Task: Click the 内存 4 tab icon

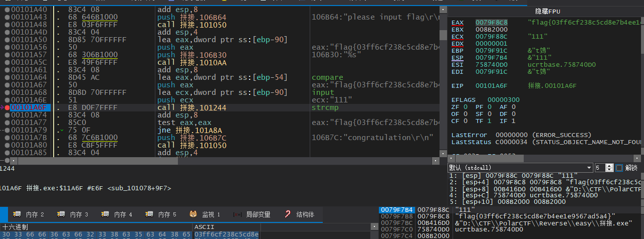Action: [105, 214]
